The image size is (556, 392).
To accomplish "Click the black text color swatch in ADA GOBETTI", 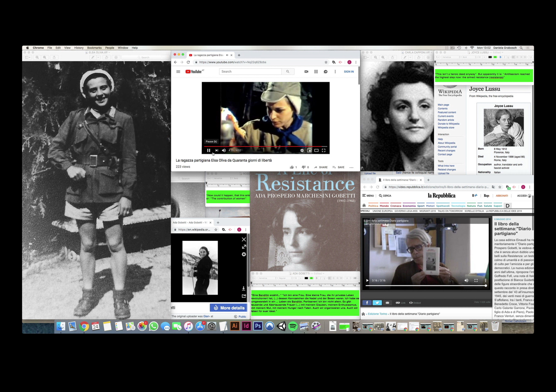I will pos(306,278).
